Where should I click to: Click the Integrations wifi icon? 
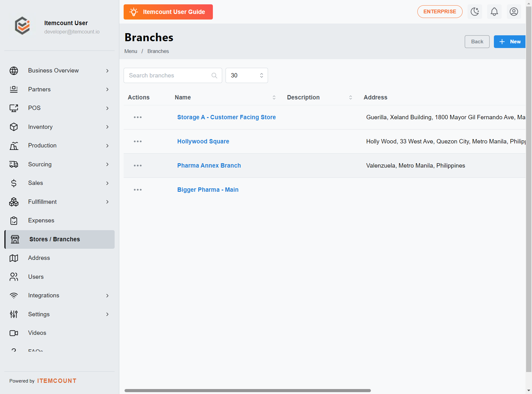click(14, 295)
